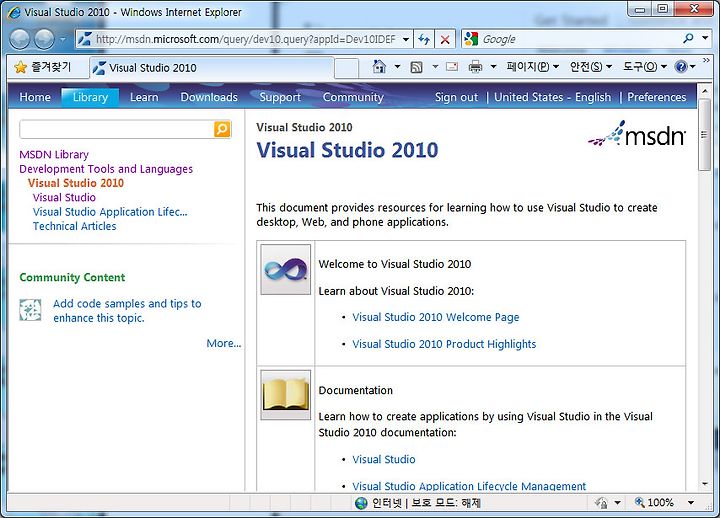Image resolution: width=720 pixels, height=518 pixels.
Task: Open the 안전(S) menu
Action: (x=591, y=67)
